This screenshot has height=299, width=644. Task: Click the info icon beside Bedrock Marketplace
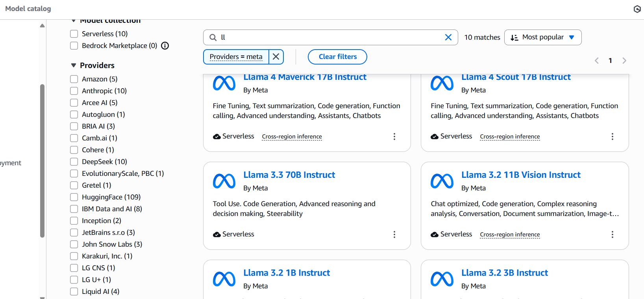(x=165, y=46)
